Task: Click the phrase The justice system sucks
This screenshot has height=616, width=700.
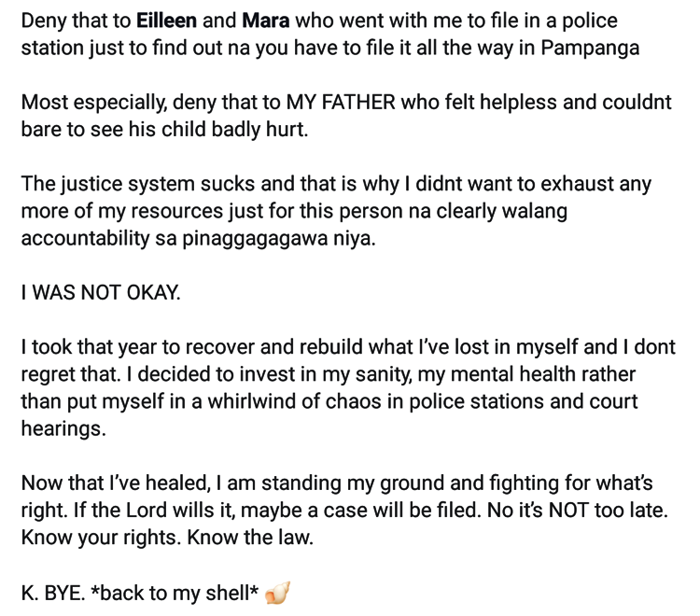Action: [138, 185]
